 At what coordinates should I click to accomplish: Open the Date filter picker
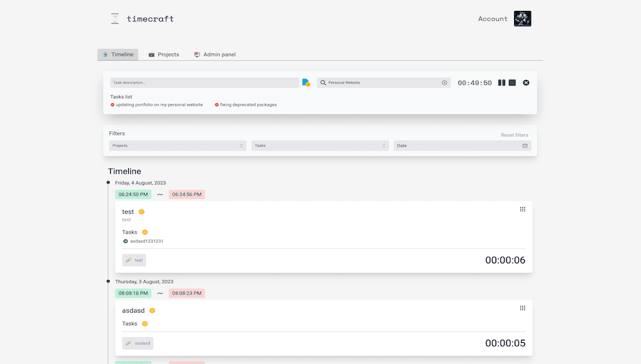tap(462, 145)
